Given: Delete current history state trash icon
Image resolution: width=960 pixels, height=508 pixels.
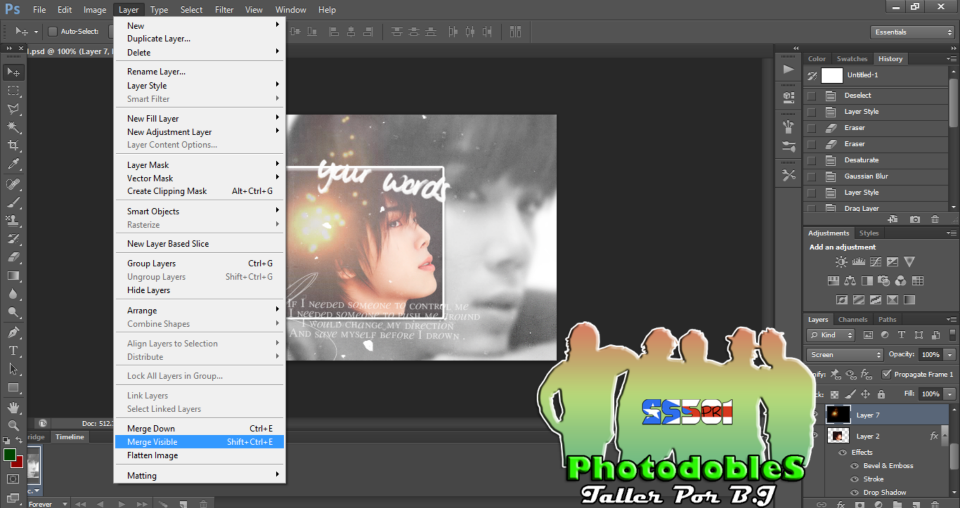Looking at the screenshot, I should (x=935, y=219).
